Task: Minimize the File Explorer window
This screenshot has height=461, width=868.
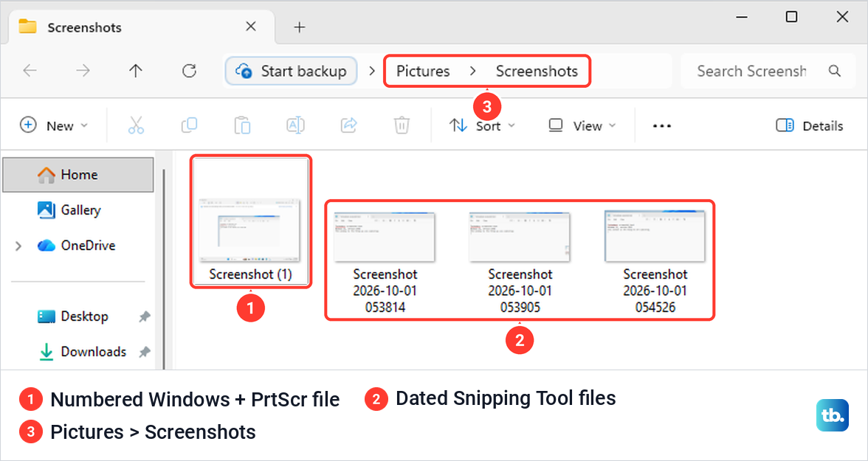Action: pyautogui.click(x=742, y=17)
